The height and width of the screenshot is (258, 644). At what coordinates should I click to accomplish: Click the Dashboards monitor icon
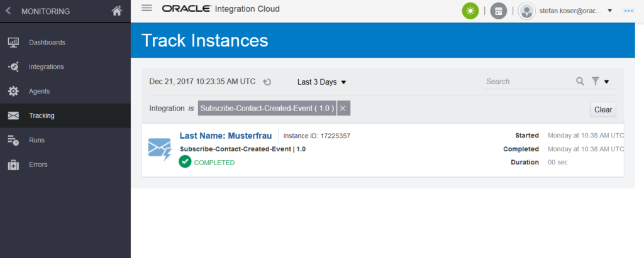(14, 42)
